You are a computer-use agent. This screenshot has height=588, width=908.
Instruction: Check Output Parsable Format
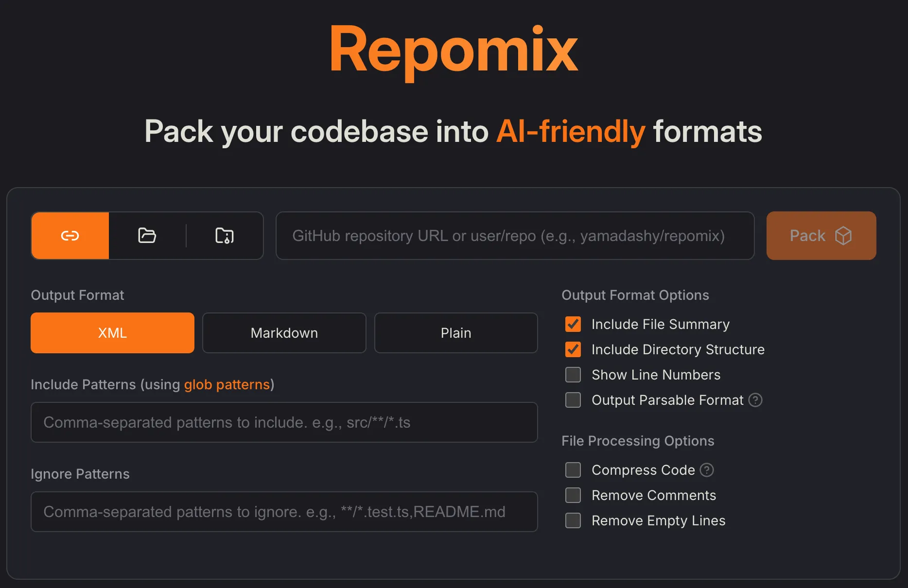pos(573,400)
